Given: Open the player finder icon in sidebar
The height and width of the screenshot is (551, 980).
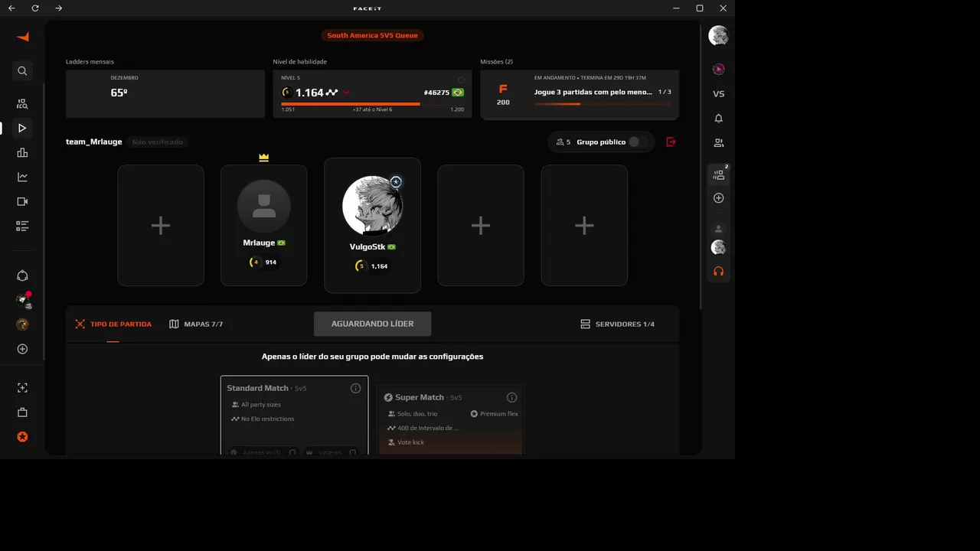Looking at the screenshot, I should (22, 103).
